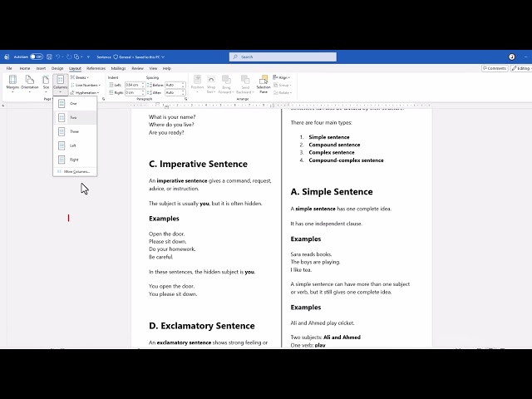Open the Saved to this PC dropdown
The height and width of the screenshot is (399, 532).
pyautogui.click(x=150, y=57)
